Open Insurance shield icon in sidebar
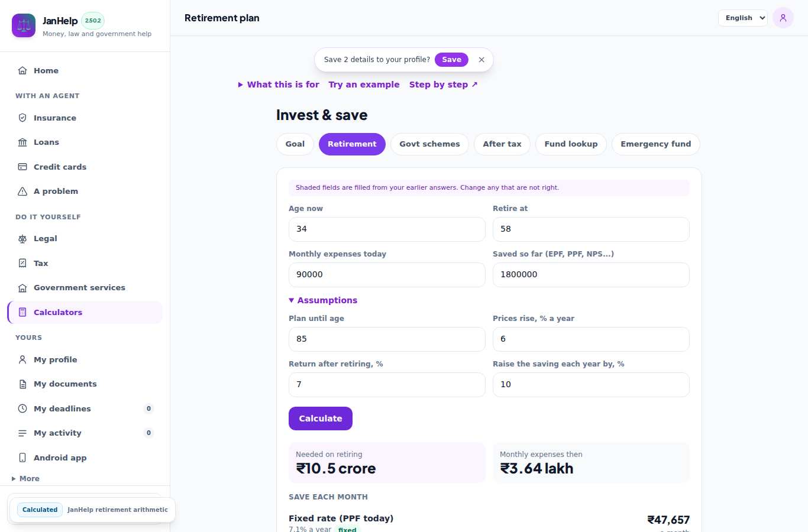The height and width of the screenshot is (532, 808). click(22, 118)
